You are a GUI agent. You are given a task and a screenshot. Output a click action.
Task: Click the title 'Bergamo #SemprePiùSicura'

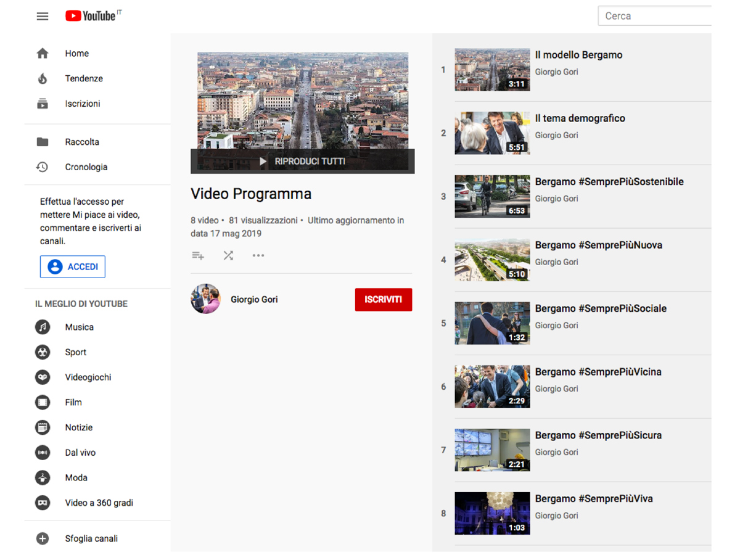click(598, 435)
